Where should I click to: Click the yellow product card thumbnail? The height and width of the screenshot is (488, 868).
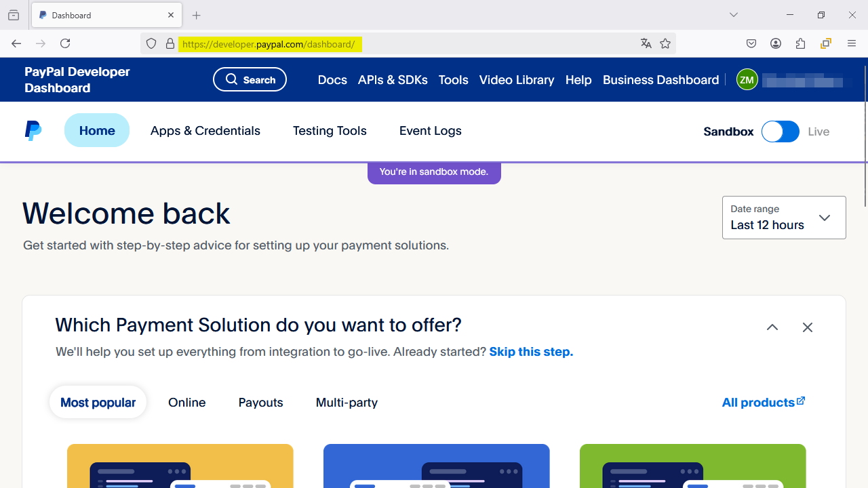pos(180,466)
